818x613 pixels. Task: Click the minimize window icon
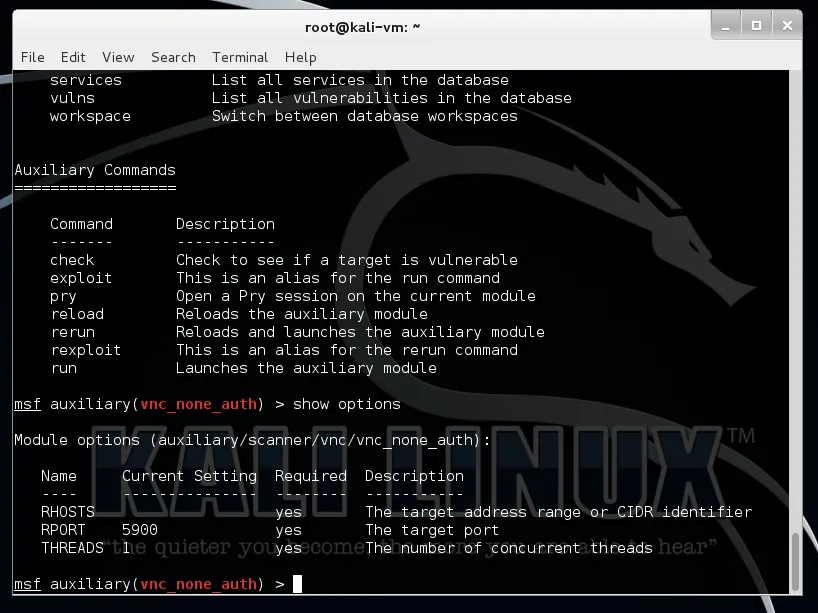point(726,25)
